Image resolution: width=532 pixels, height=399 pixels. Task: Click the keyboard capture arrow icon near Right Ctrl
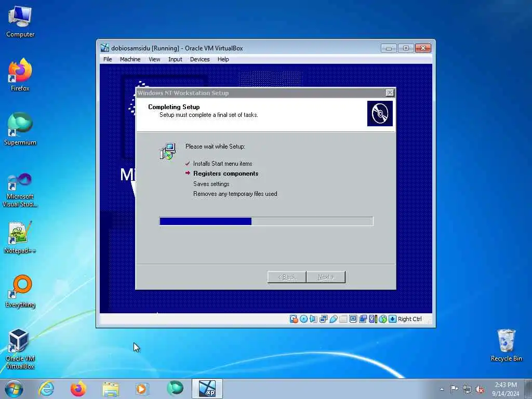click(393, 319)
